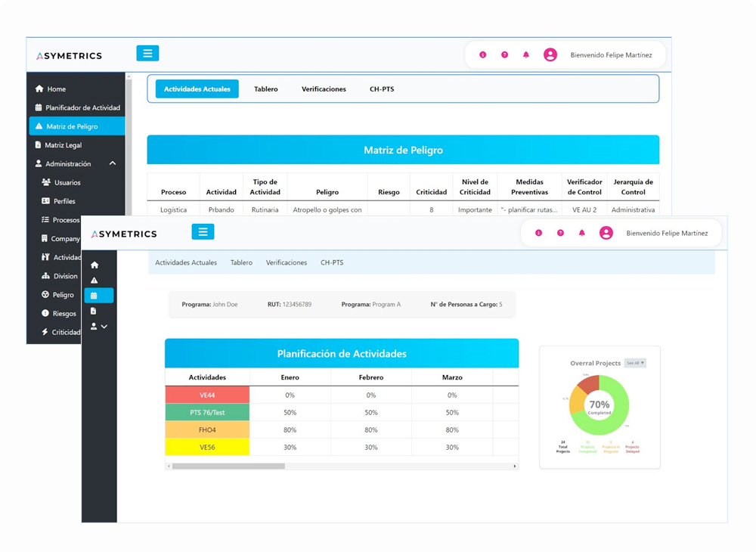This screenshot has width=756, height=552.
Task: Click the question mark icon in the front window header
Action: click(x=560, y=233)
